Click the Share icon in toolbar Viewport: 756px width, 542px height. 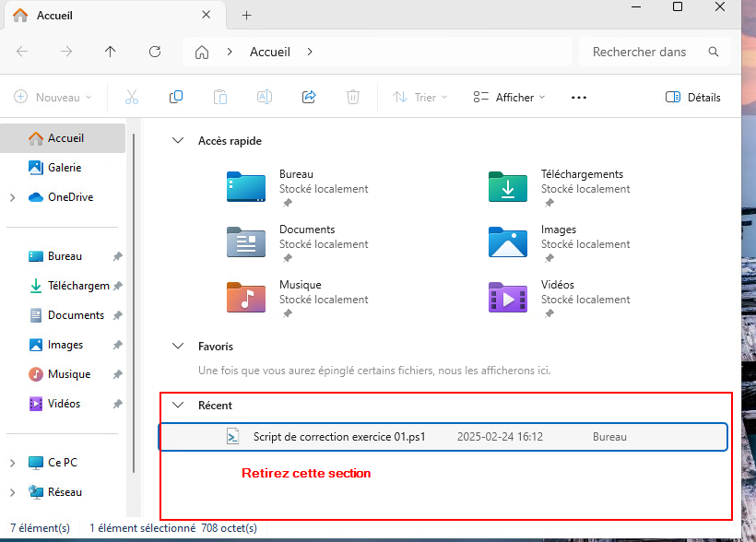click(x=309, y=98)
